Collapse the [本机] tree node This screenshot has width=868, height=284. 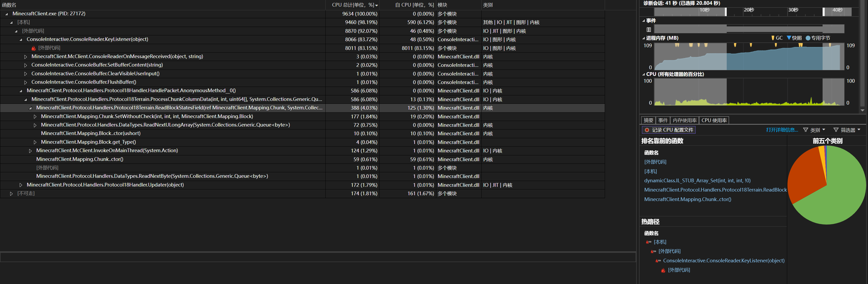[x=11, y=22]
